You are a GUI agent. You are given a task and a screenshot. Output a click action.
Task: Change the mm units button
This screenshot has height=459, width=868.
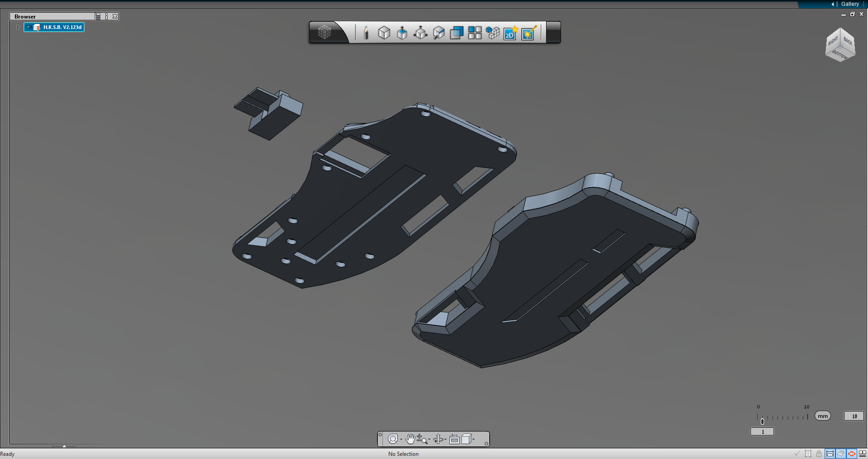pos(823,416)
